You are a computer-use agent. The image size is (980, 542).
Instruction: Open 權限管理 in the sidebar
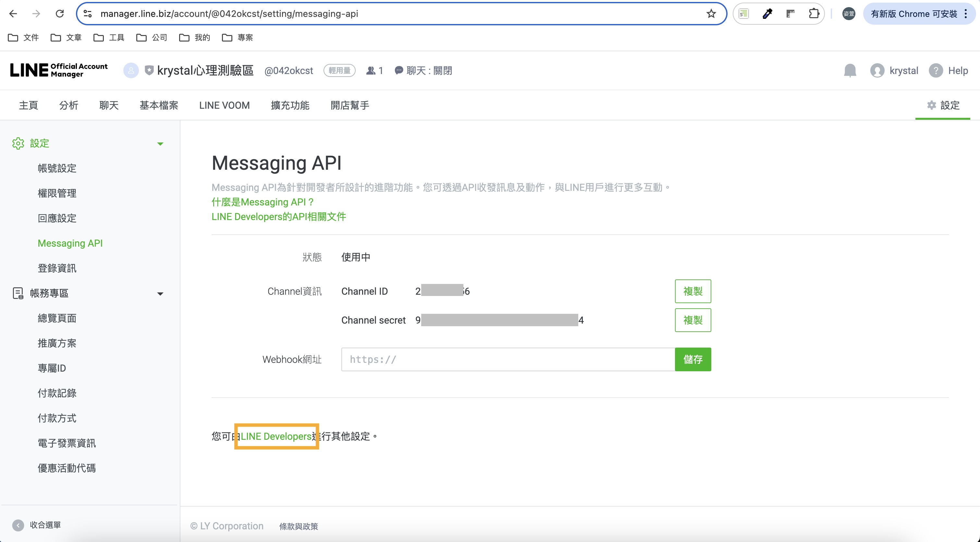tap(57, 193)
